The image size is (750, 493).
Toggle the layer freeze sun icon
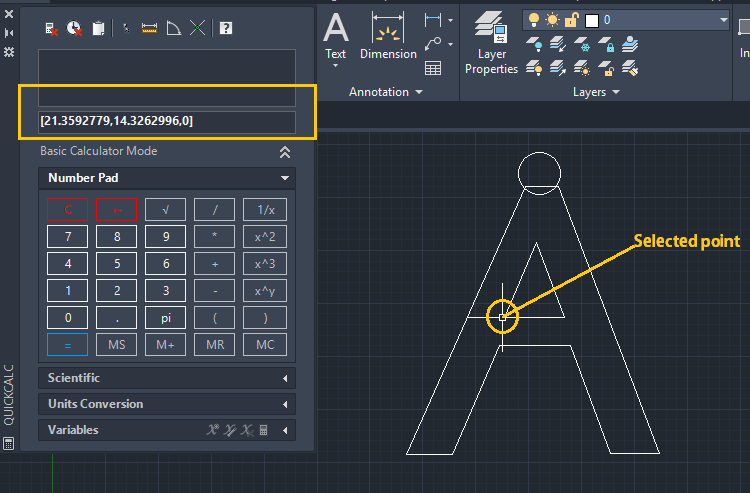[551, 21]
